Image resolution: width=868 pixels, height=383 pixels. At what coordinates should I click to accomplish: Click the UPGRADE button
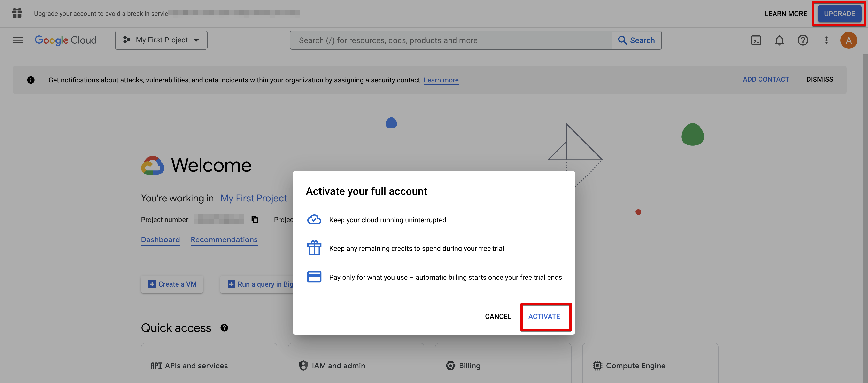coord(839,14)
